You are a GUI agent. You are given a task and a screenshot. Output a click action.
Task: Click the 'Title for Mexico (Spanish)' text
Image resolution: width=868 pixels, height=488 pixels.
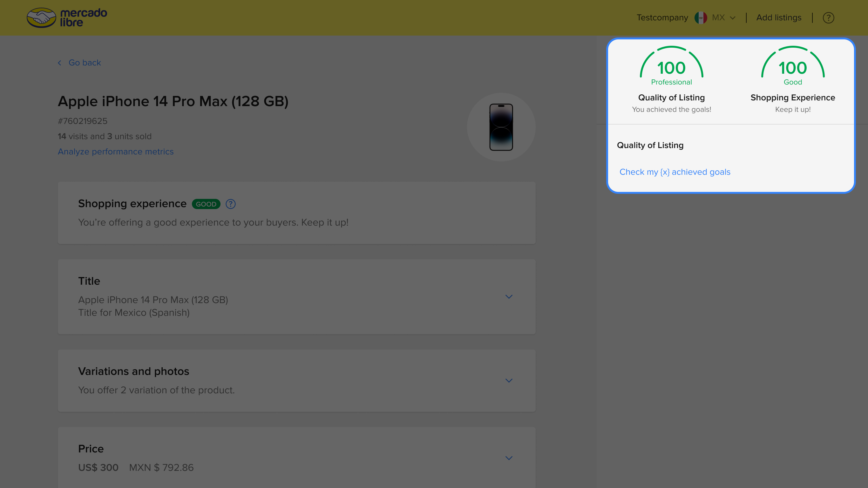click(x=134, y=312)
